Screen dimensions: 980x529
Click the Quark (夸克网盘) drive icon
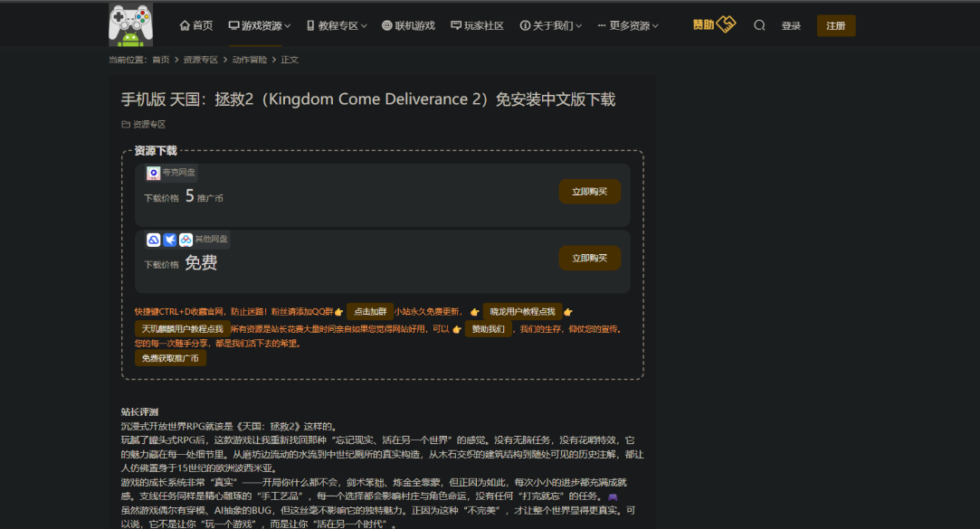(x=154, y=173)
